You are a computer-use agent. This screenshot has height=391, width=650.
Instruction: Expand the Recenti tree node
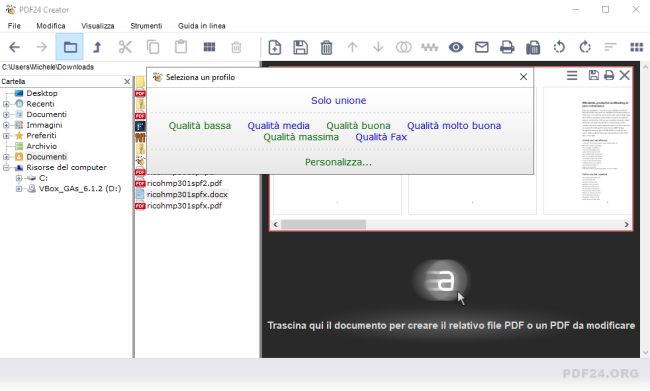pos(6,104)
